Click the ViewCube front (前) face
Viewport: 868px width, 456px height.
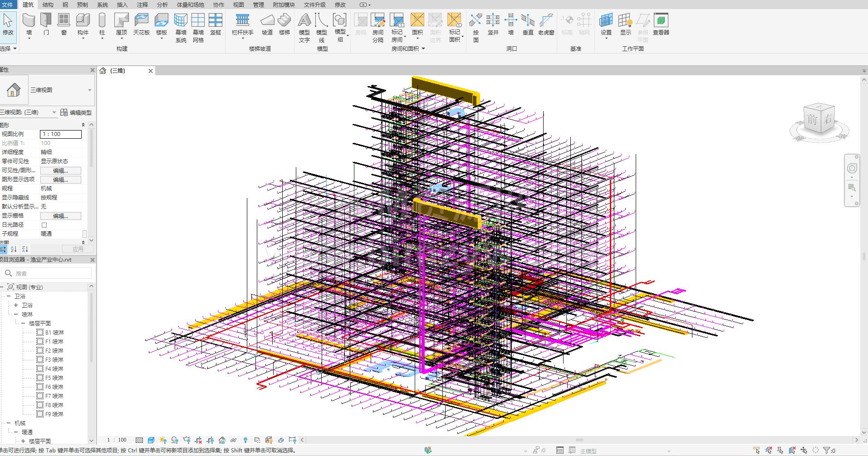(812, 119)
